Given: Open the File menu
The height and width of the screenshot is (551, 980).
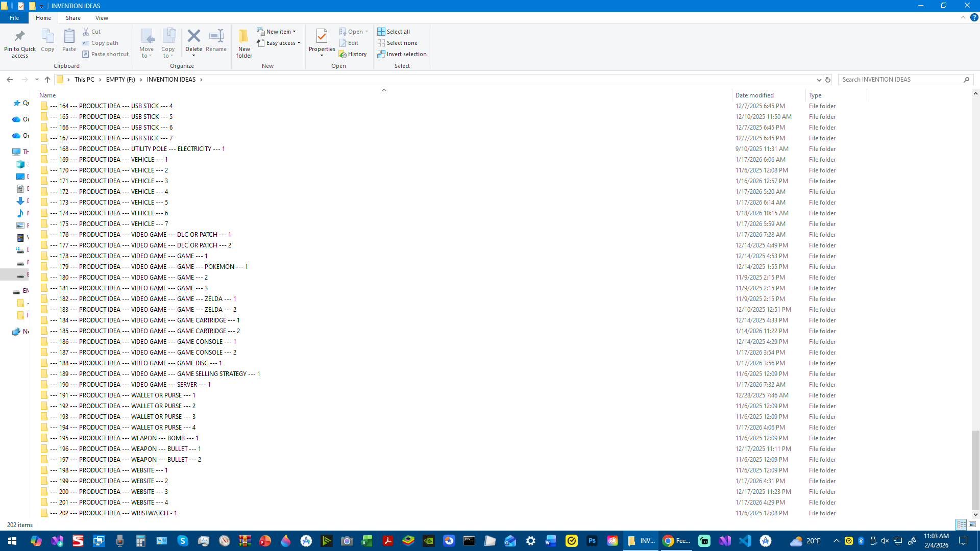Looking at the screenshot, I should point(14,18).
